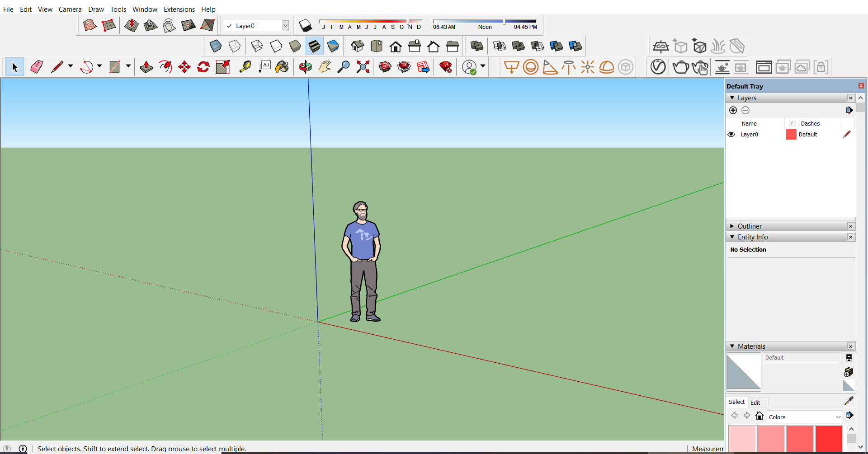The width and height of the screenshot is (868, 454).
Task: Enable the X-ray face style
Action: click(x=215, y=46)
